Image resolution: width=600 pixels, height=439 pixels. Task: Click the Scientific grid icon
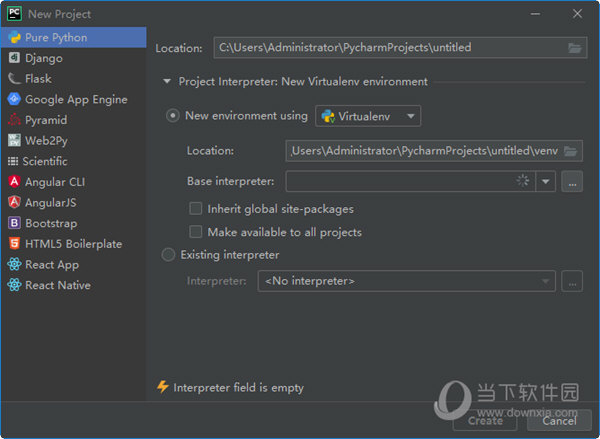click(x=13, y=162)
